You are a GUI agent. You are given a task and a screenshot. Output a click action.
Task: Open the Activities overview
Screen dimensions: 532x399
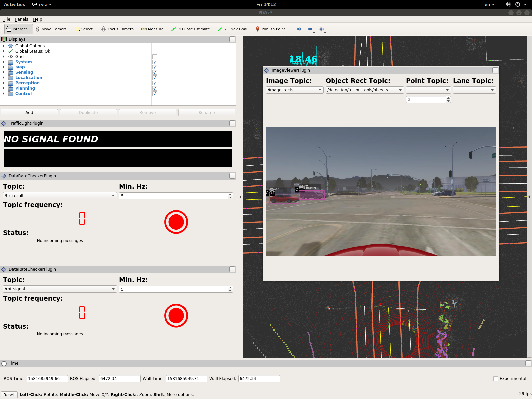[14, 4]
